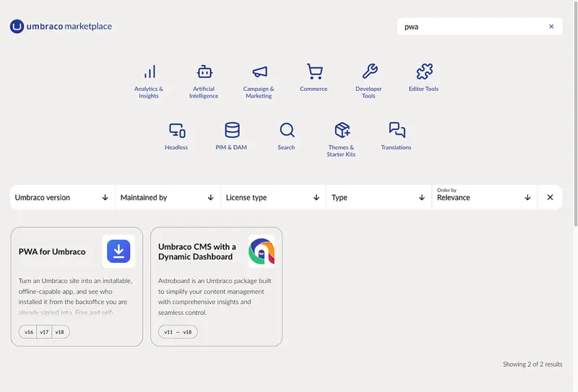Screen dimensions: 578x392
Task: Open the Translations chat bubbles icon
Action: [x=397, y=130]
